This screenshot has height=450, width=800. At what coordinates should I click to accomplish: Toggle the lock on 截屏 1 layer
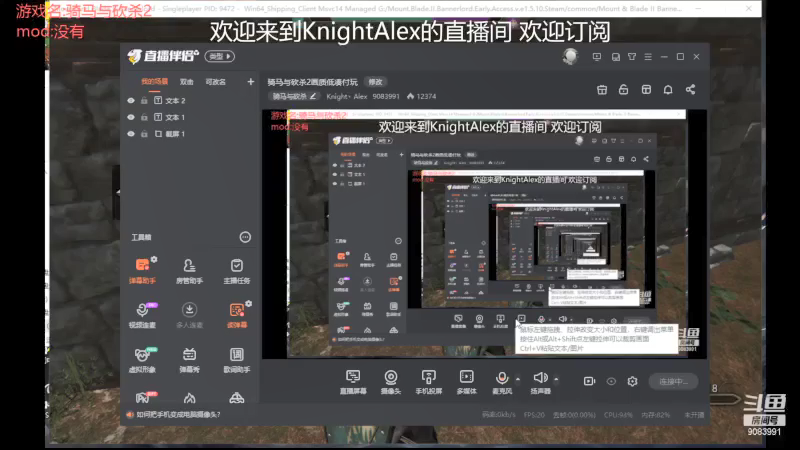[144, 134]
